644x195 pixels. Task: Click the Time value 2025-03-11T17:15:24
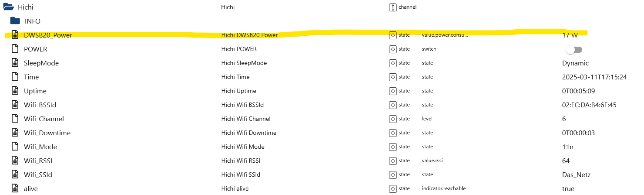(x=594, y=77)
